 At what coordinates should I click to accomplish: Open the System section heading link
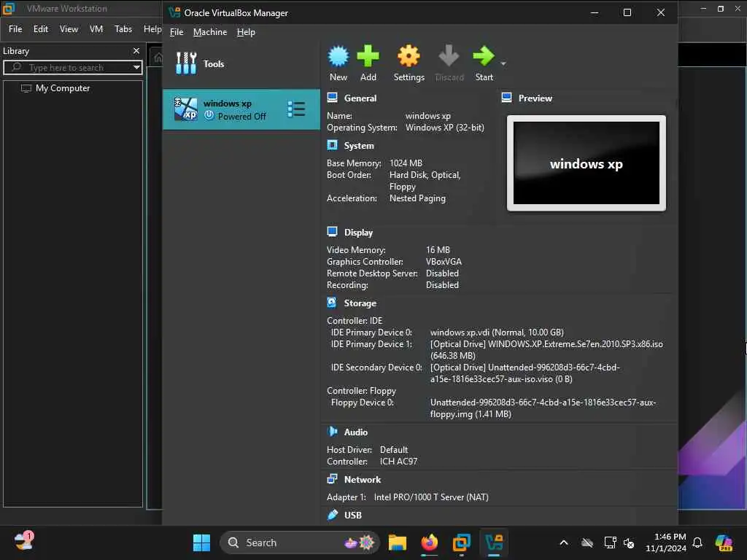359,146
